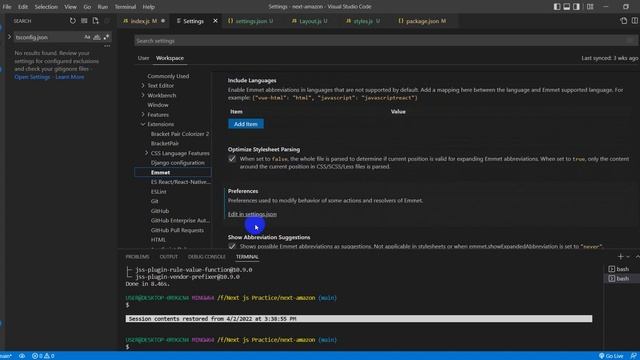This screenshot has width=640, height=360.
Task: Toggle Match Case in search box
Action: pos(87,37)
